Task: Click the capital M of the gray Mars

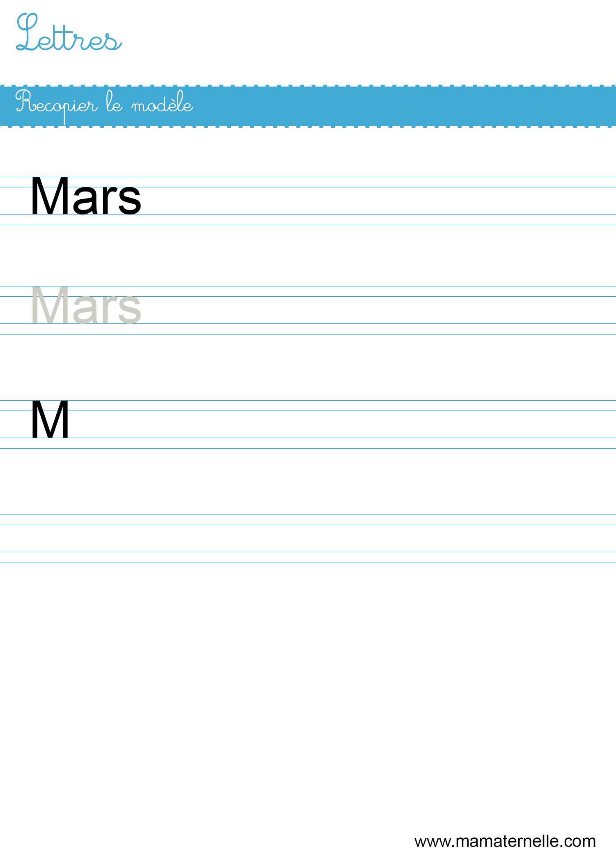Action: [50, 305]
